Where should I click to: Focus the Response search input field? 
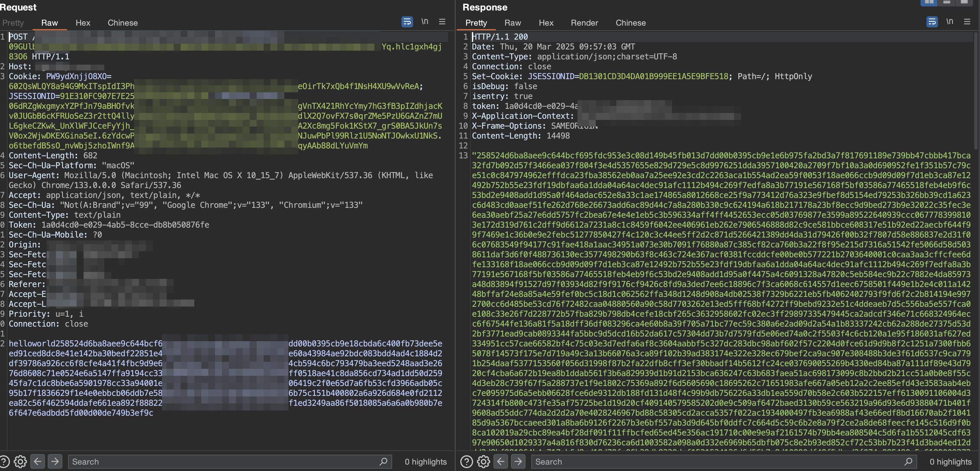click(724, 461)
